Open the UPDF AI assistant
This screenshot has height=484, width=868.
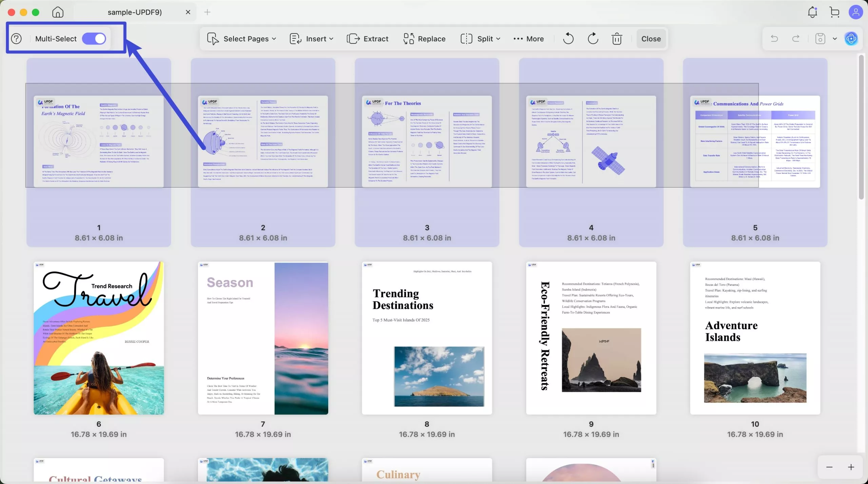click(851, 39)
